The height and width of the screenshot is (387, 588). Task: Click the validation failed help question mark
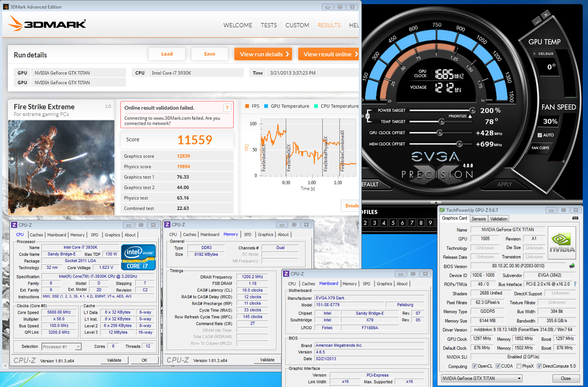click(227, 108)
